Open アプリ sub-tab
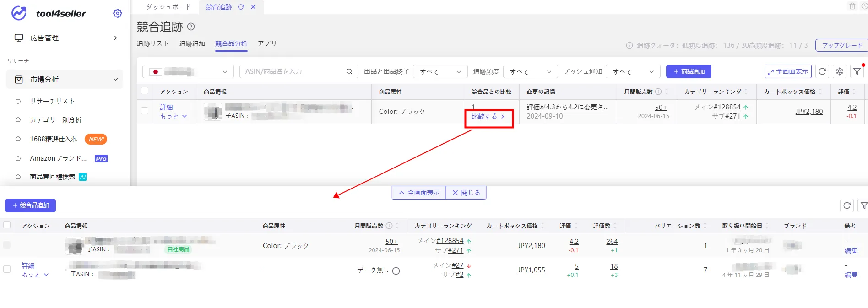The image size is (868, 308). [267, 43]
